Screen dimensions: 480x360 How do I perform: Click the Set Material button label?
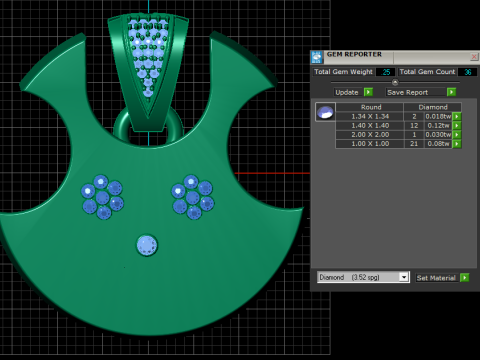(436, 278)
